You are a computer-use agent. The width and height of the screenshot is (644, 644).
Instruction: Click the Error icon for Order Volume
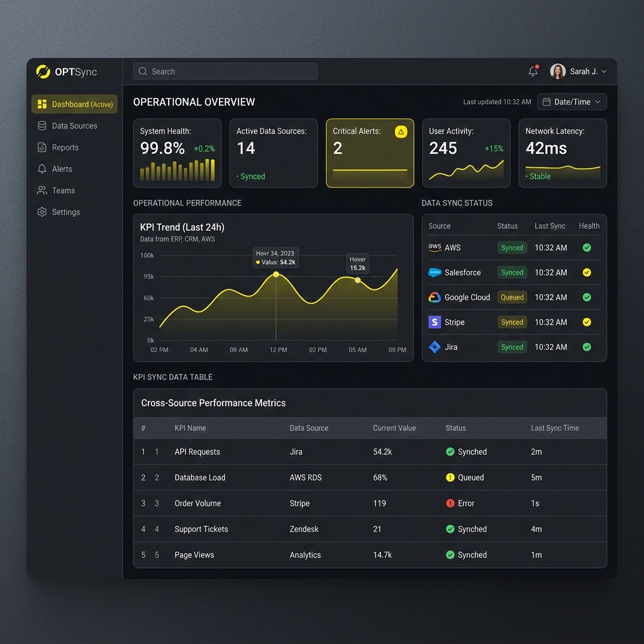click(450, 503)
